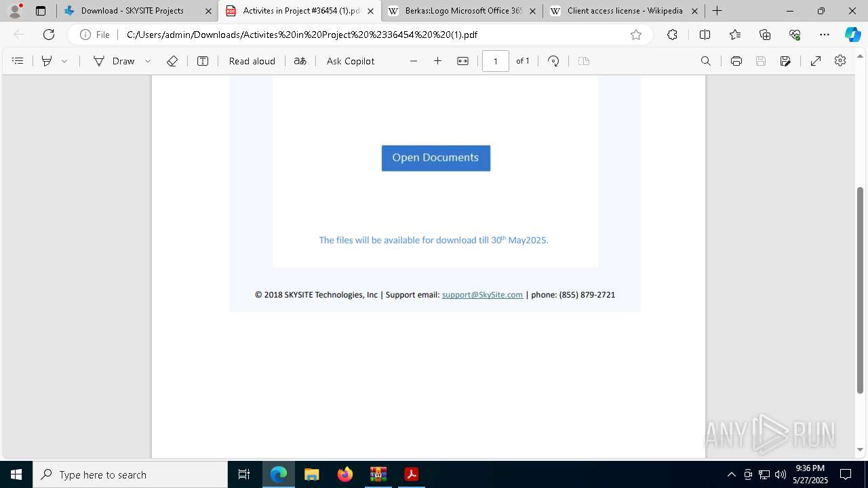The image size is (868, 488).
Task: Click the Open Documents button
Action: click(436, 158)
